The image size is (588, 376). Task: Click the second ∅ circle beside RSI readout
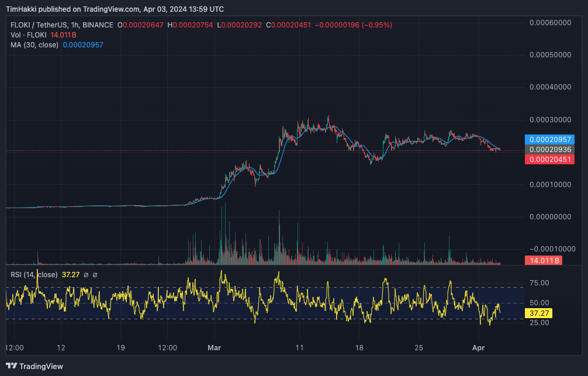click(95, 274)
